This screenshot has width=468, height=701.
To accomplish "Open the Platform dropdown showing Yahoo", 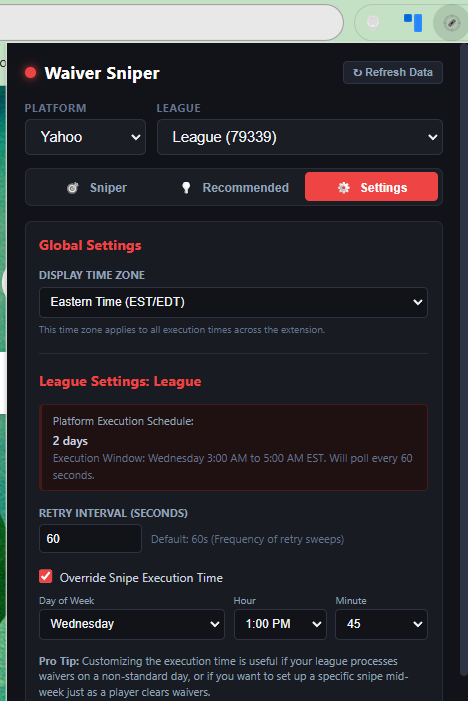I will (x=85, y=137).
